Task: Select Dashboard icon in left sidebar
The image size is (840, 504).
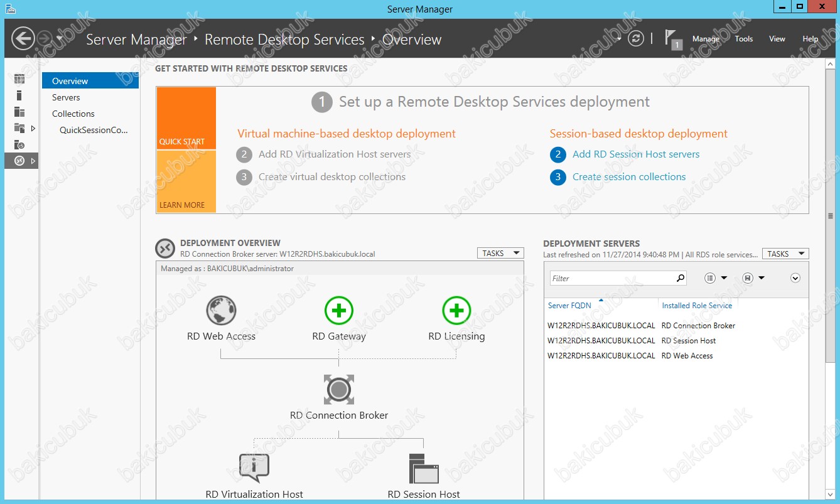Action: [x=19, y=79]
